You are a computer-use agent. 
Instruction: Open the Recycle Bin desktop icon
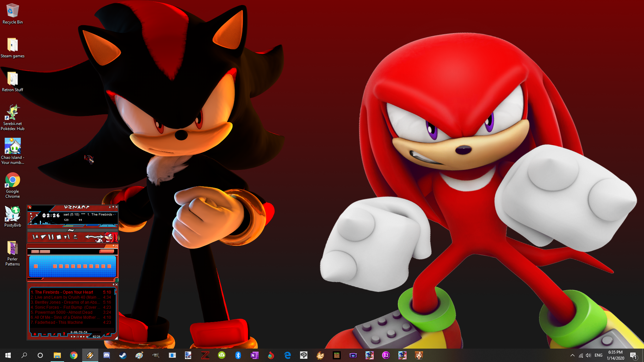tap(12, 14)
